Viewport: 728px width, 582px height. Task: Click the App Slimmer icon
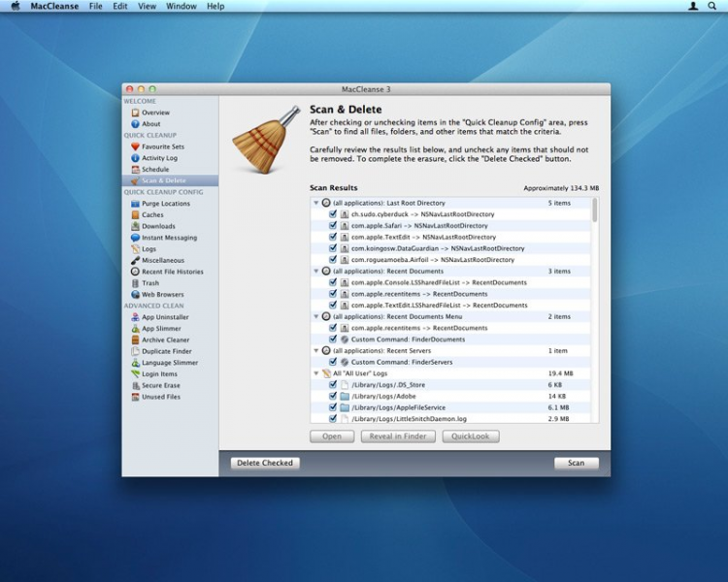(x=135, y=329)
